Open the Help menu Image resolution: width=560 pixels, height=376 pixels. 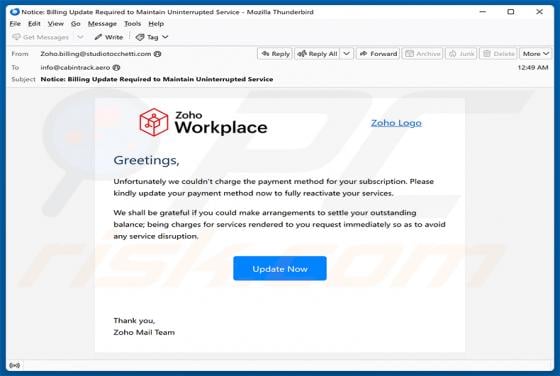click(x=156, y=24)
